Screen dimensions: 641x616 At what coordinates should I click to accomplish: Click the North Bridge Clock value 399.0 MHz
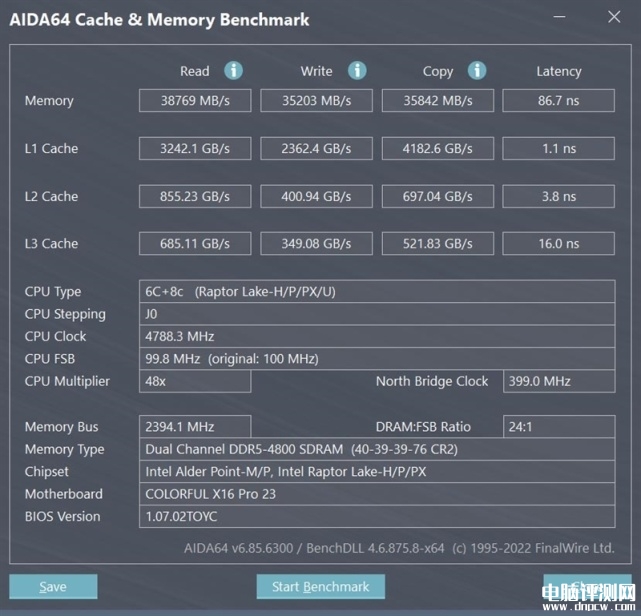559,381
